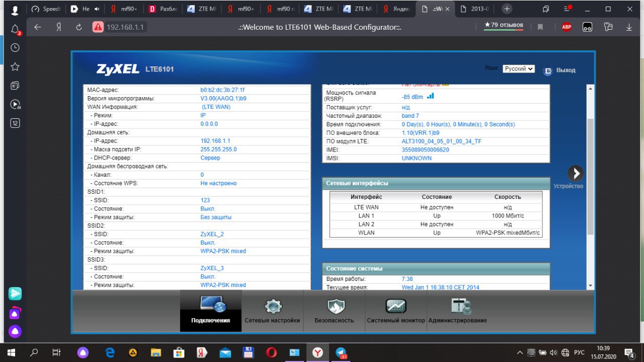644x362 pixels.
Task: Open a new tab with plus button
Action: tap(507, 9)
